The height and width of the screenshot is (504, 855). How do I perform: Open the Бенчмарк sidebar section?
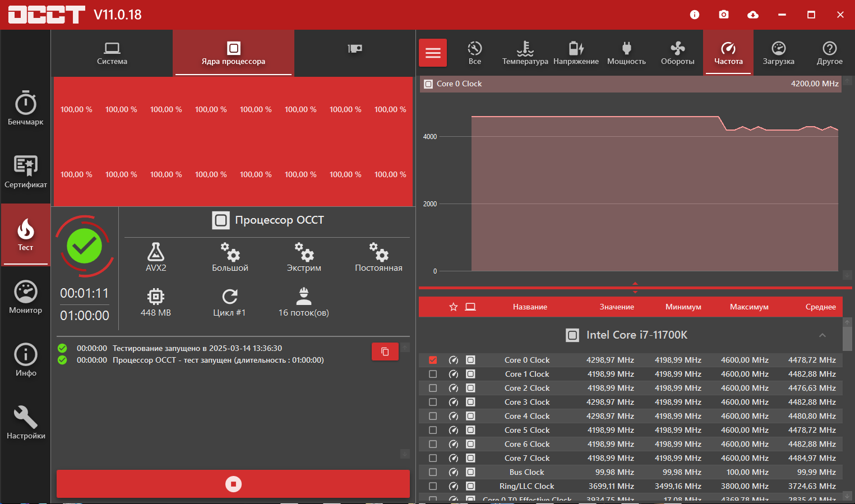(x=26, y=108)
